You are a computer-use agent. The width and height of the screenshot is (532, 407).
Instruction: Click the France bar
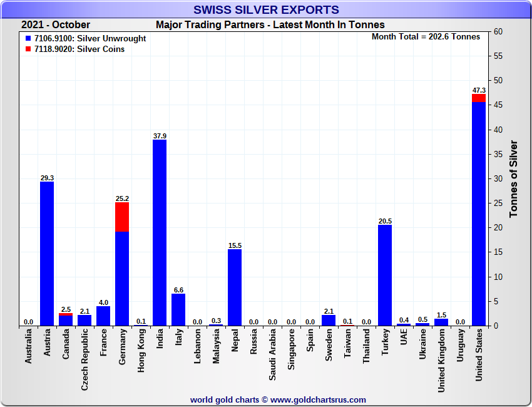coord(103,316)
